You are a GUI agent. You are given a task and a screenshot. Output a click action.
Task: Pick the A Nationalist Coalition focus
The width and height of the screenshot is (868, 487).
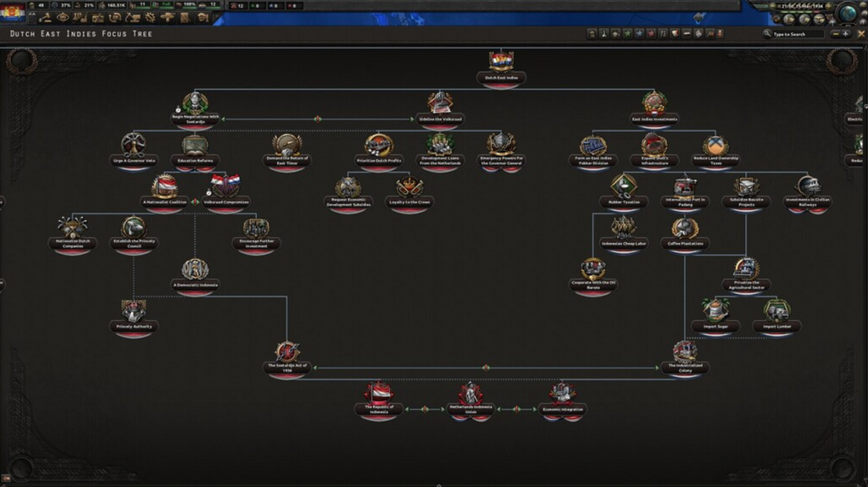coord(164,192)
